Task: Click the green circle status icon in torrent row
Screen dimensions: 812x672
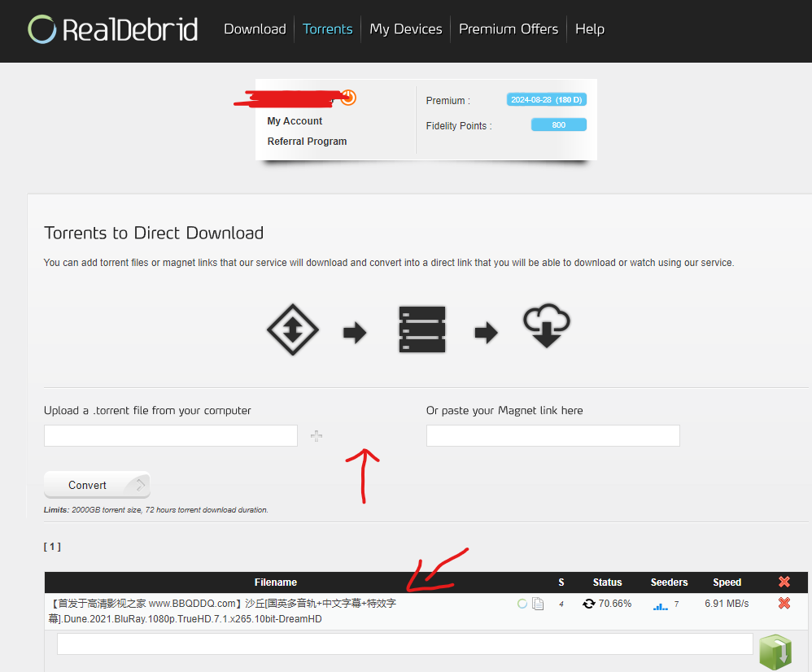Action: (522, 604)
